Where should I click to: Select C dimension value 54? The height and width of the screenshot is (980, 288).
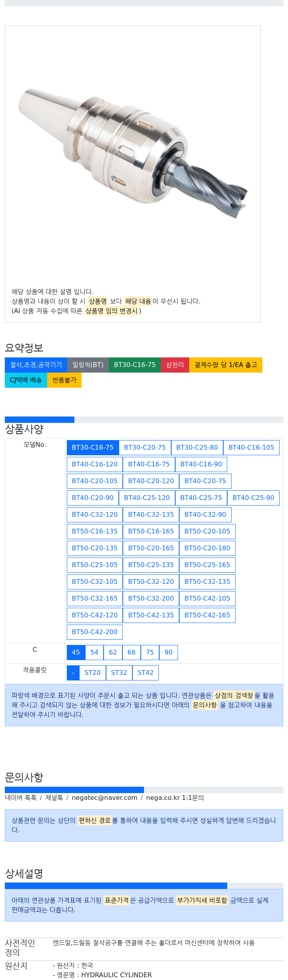(94, 653)
